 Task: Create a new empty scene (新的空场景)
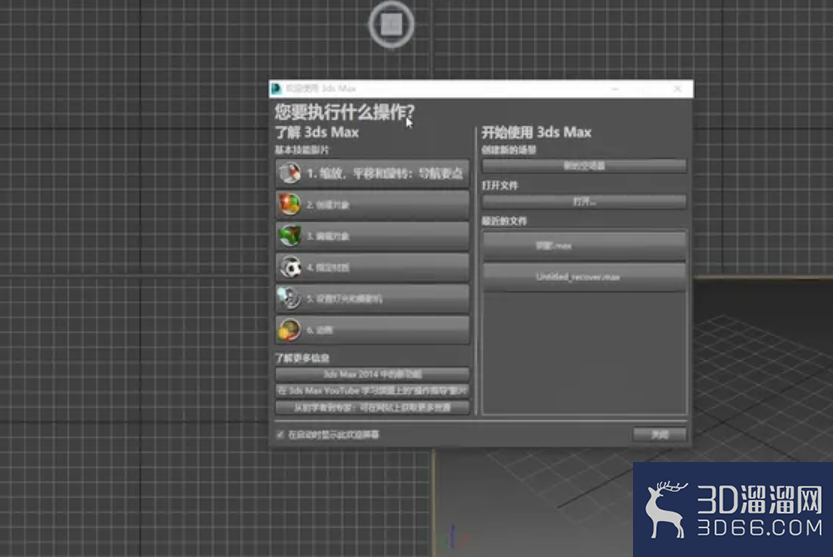[x=584, y=166]
